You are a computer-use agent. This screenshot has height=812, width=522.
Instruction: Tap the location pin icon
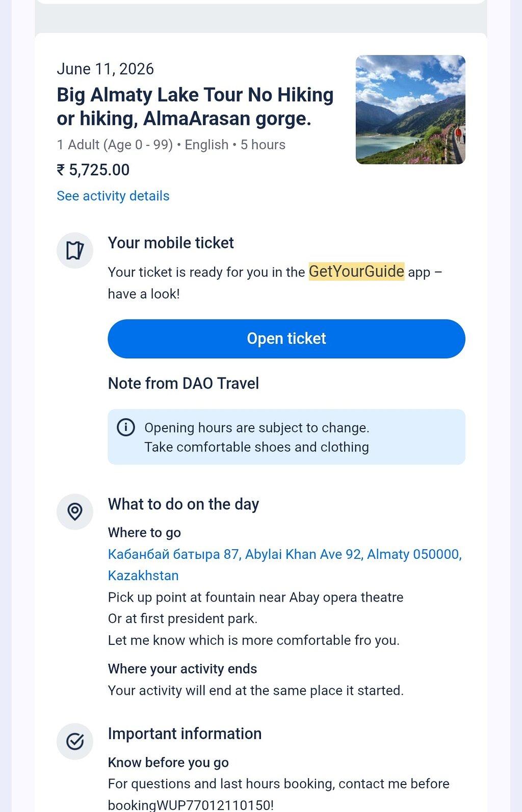tap(75, 511)
